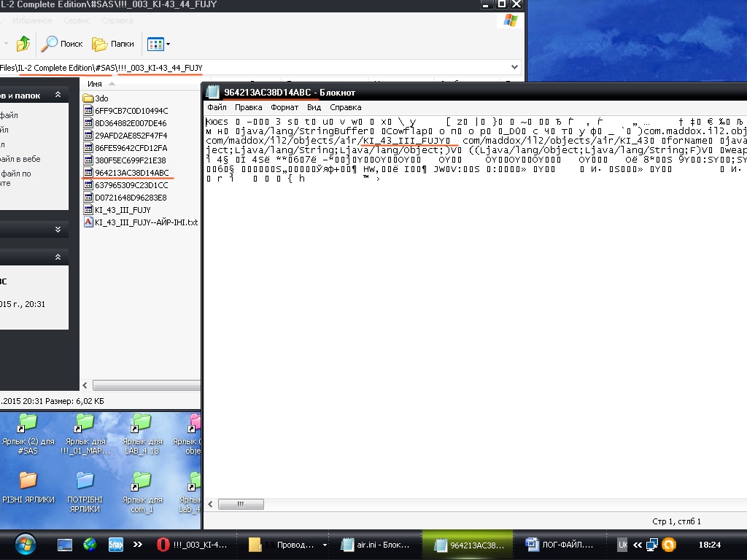The width and height of the screenshot is (747, 560).
Task: Select the ПОТРІБНІ ЯРЛИКИ desktop folder
Action: pos(85,492)
